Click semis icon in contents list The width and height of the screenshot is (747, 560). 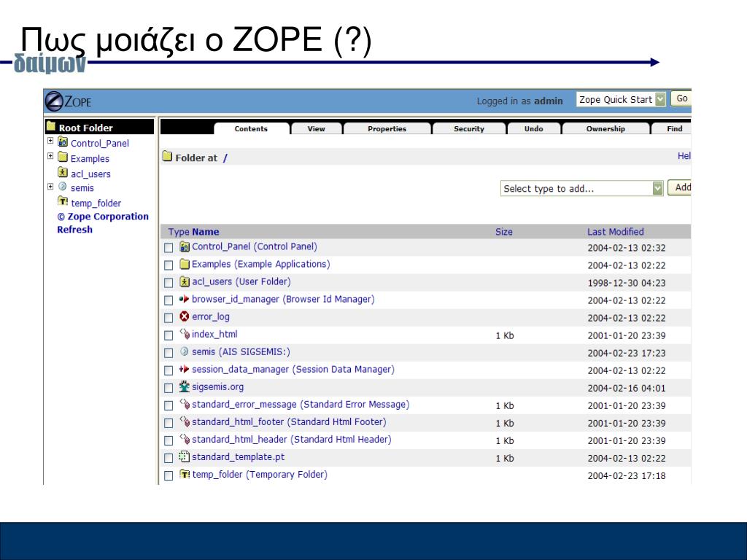pyautogui.click(x=185, y=351)
